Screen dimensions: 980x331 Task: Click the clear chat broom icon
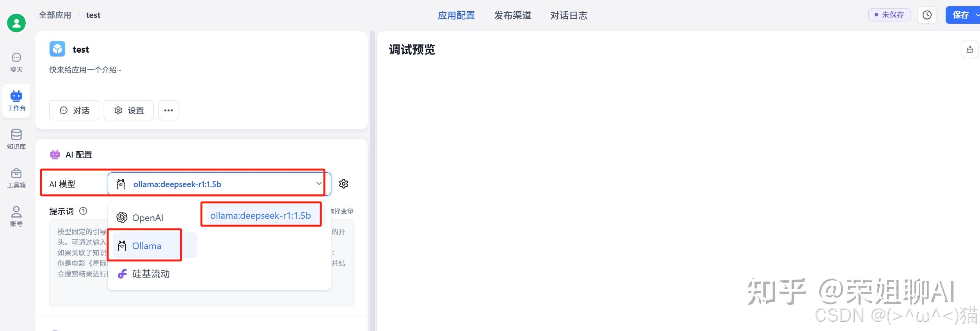coord(969,50)
